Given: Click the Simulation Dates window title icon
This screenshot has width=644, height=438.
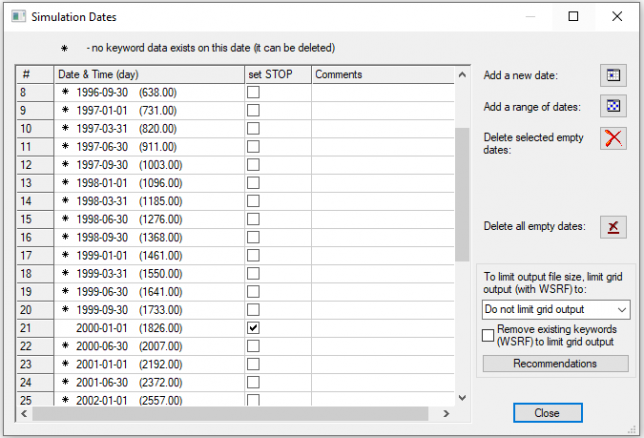Looking at the screenshot, I should tap(17, 17).
